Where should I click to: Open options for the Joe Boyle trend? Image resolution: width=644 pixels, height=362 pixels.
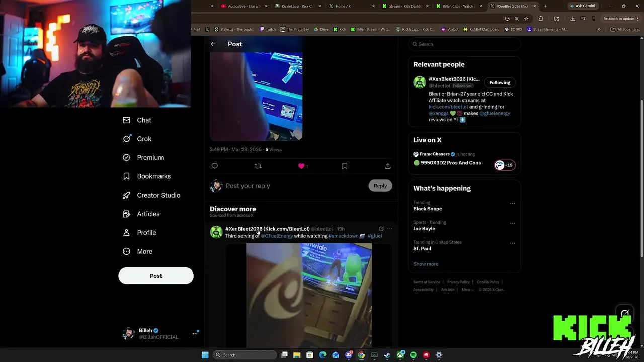point(512,223)
